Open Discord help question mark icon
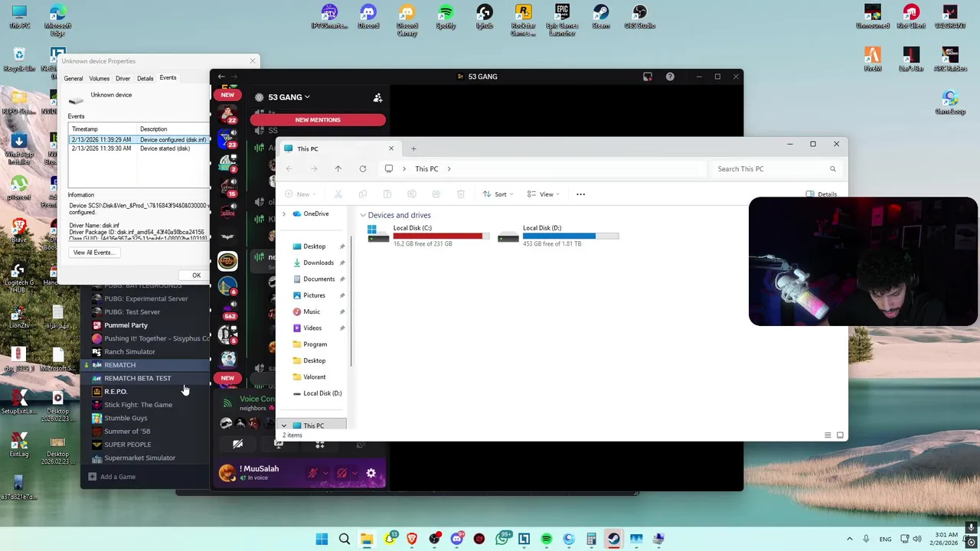 [x=670, y=77]
